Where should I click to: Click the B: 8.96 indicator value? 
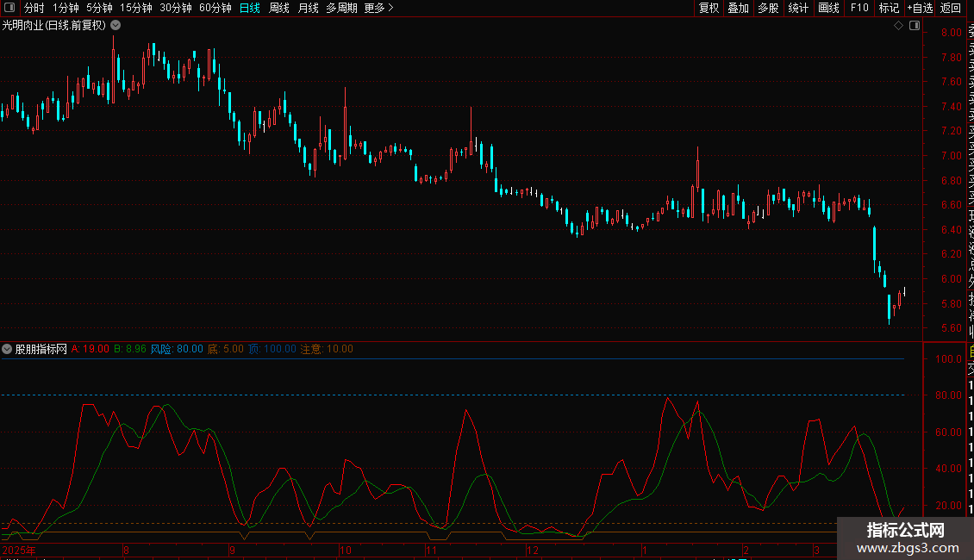pyautogui.click(x=130, y=349)
